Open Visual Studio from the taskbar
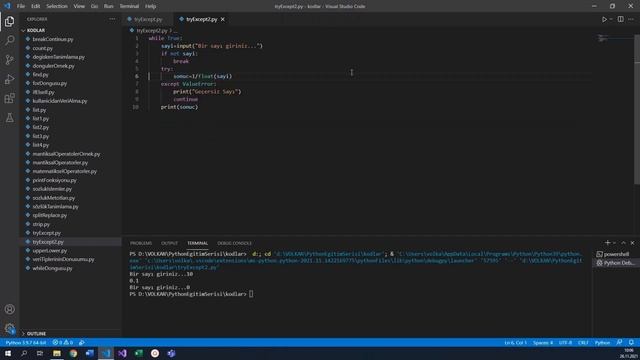 [122, 353]
